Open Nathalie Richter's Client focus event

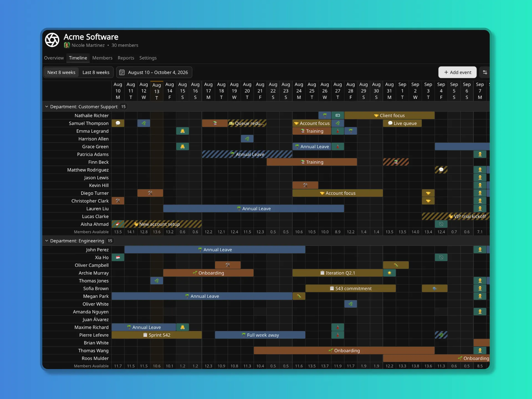[389, 116]
